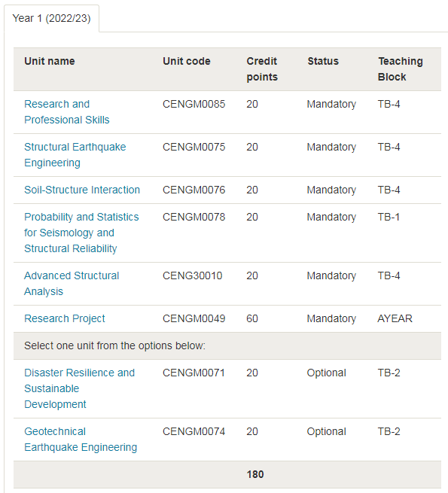Click the Unit name column header

click(x=50, y=61)
